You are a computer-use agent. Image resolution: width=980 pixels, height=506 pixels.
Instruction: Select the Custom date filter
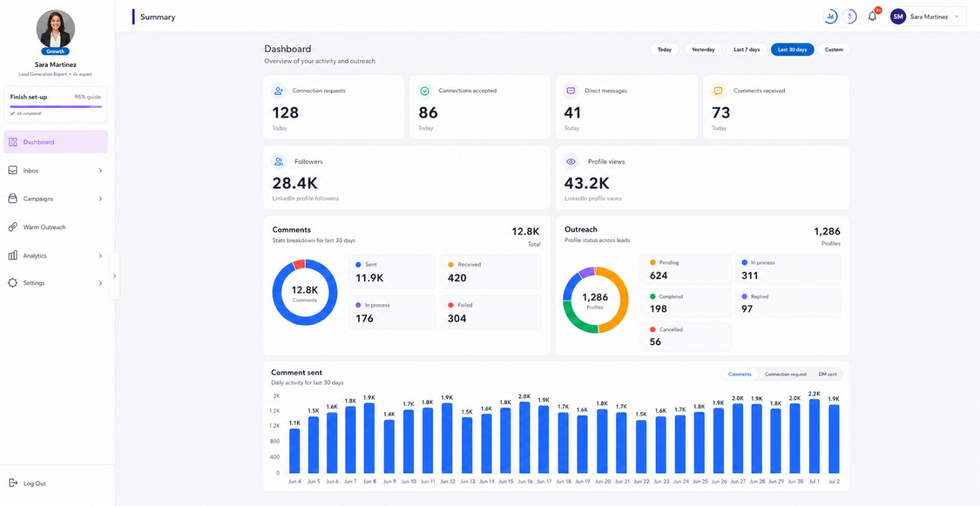pos(834,50)
